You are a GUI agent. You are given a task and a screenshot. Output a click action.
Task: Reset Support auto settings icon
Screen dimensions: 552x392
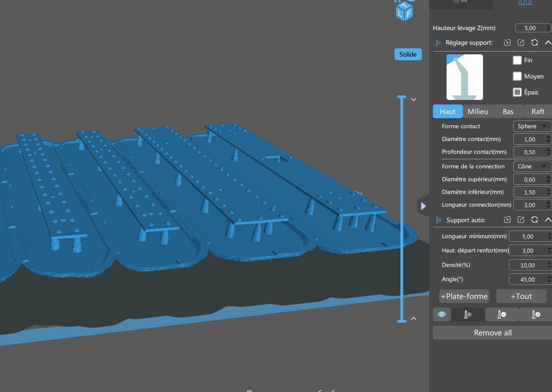click(535, 220)
